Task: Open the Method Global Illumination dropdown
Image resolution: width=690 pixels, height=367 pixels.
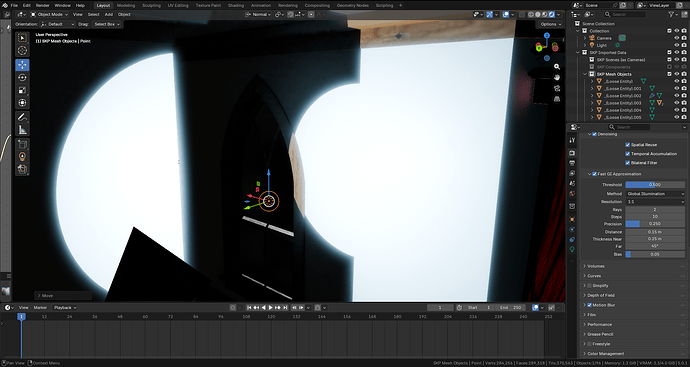Action: pyautogui.click(x=655, y=194)
